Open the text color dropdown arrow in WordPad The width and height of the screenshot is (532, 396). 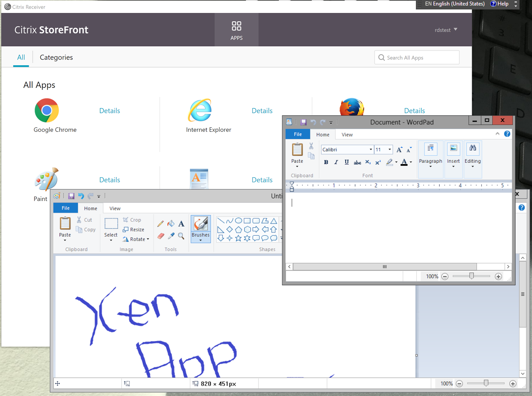click(411, 162)
